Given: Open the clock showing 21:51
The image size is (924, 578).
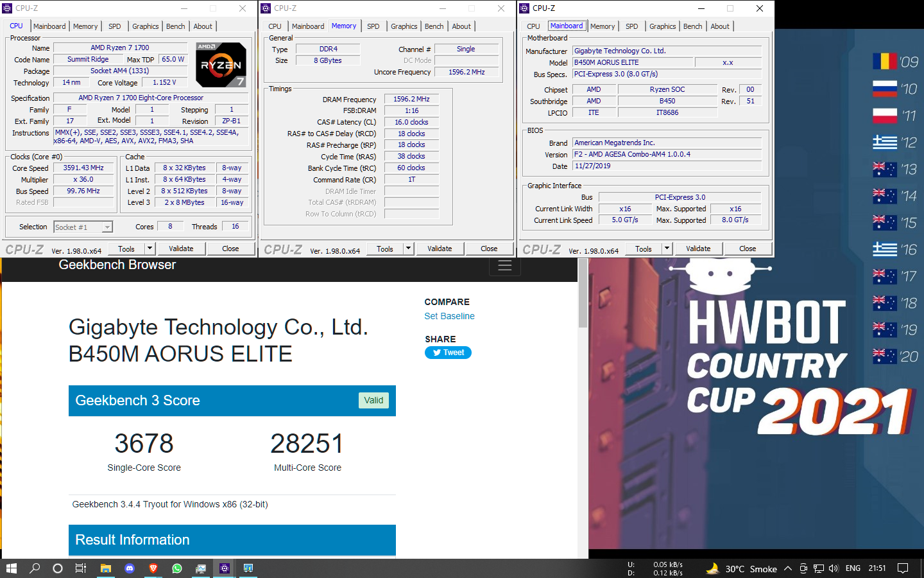Looking at the screenshot, I should coord(877,568).
